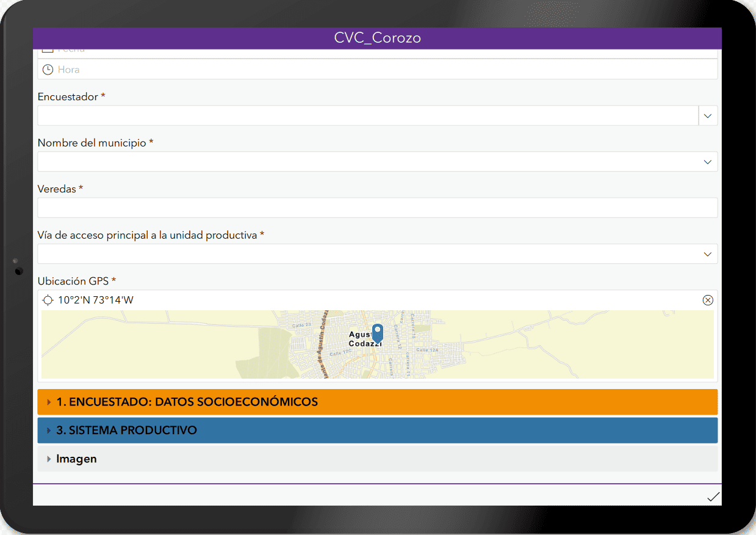Click into the Encuestador text field

click(366, 115)
